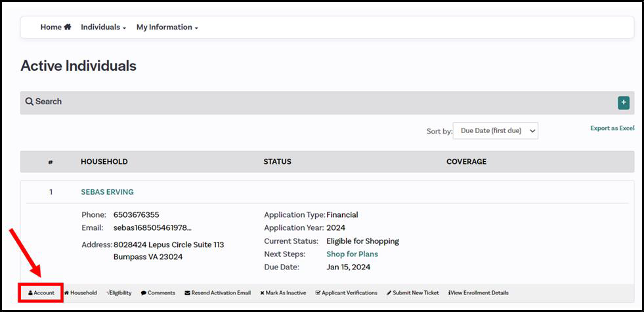
Task: Click Resend Activation Email
Action: coord(218,293)
